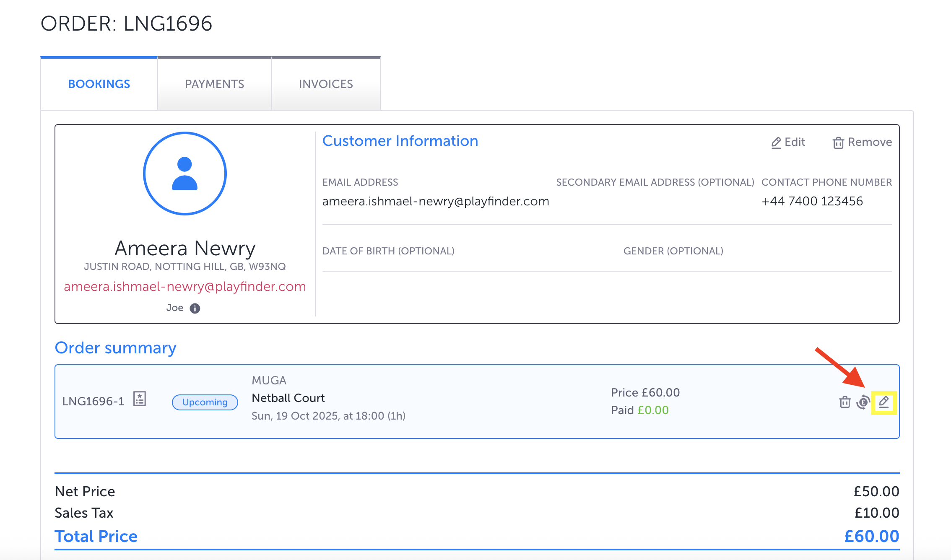Click the booking reference LNG1696-1
The width and height of the screenshot is (951, 560).
click(x=93, y=402)
